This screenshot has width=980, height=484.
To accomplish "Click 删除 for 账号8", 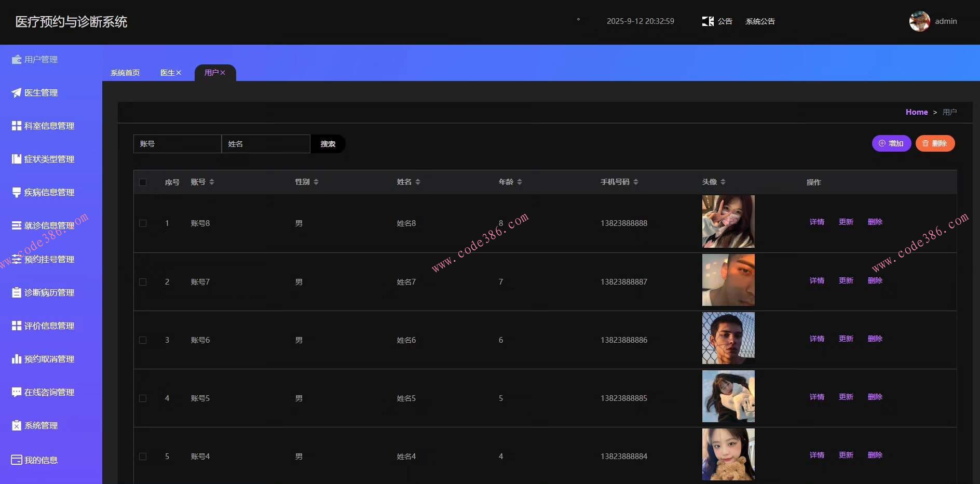I will (x=875, y=222).
